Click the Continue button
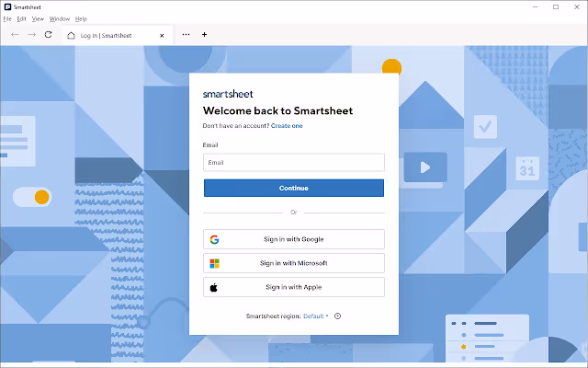 (x=294, y=188)
